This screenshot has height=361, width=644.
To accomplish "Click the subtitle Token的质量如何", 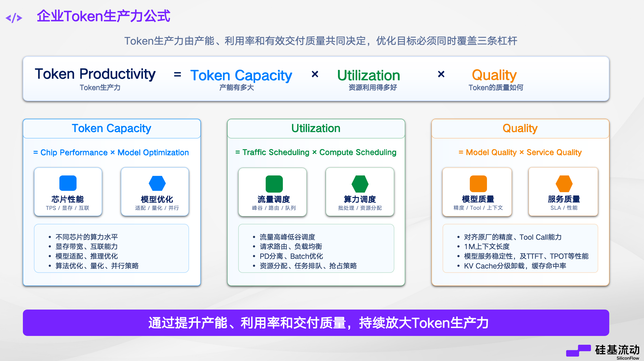I will 496,88.
